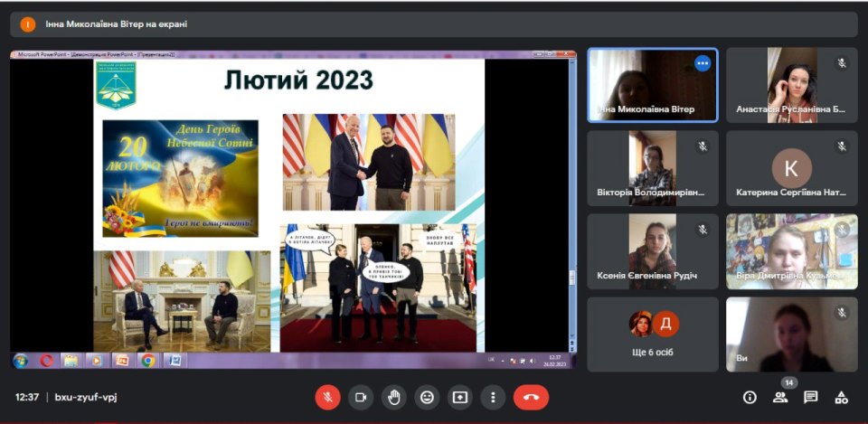Image resolution: width=868 pixels, height=424 pixels.
Task: Click the K avatar of Катерина Сергіївна
Action: click(x=792, y=168)
